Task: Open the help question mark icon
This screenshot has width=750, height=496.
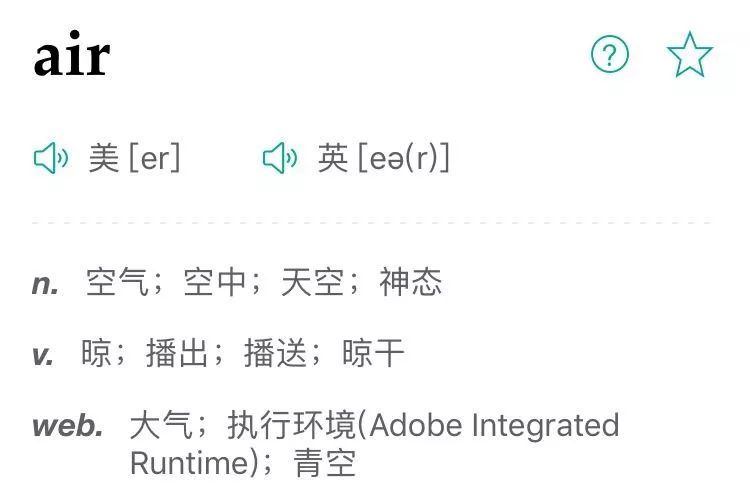Action: point(610,54)
